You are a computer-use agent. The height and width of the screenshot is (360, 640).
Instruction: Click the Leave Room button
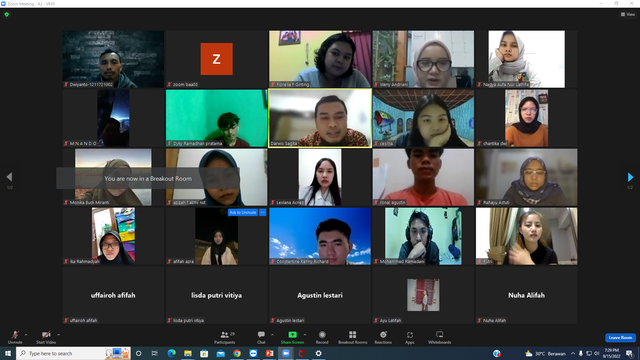(620, 338)
